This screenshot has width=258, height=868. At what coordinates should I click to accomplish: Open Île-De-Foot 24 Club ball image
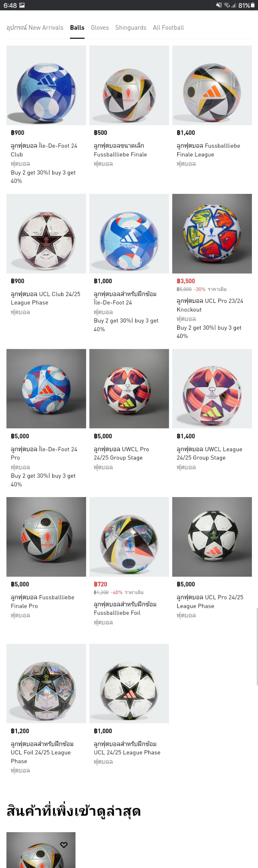[x=46, y=85]
